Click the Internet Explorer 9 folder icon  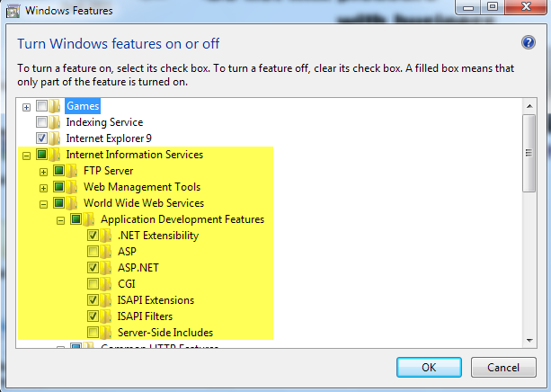point(55,138)
